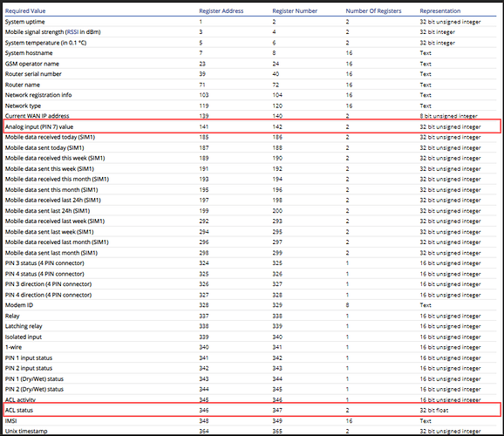
Task: Click the '32 bit float' representation cell
Action: coord(434,411)
